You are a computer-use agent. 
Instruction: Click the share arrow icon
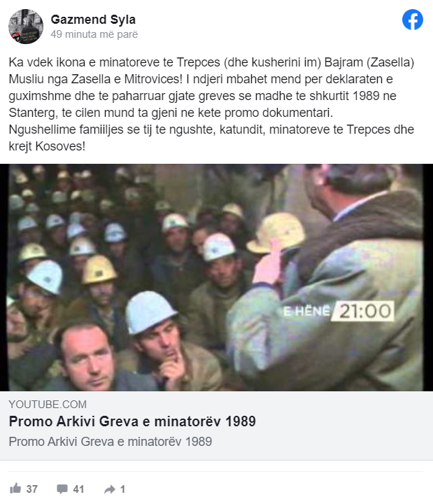click(x=110, y=489)
